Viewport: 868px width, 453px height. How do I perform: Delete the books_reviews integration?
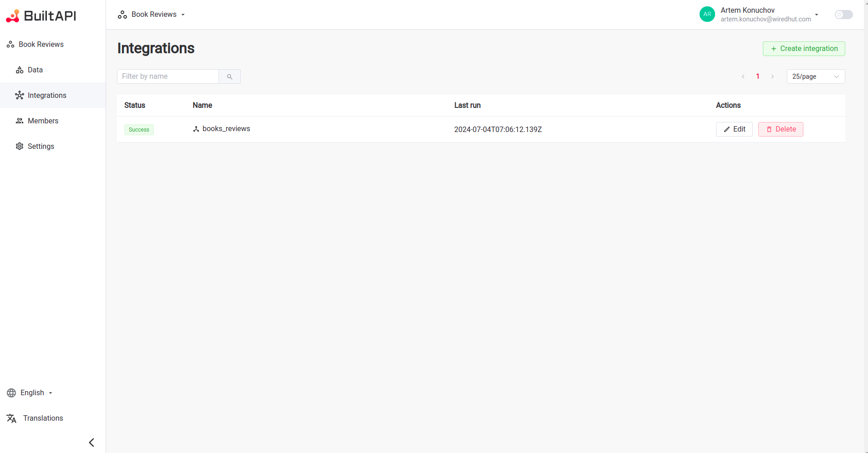point(781,129)
